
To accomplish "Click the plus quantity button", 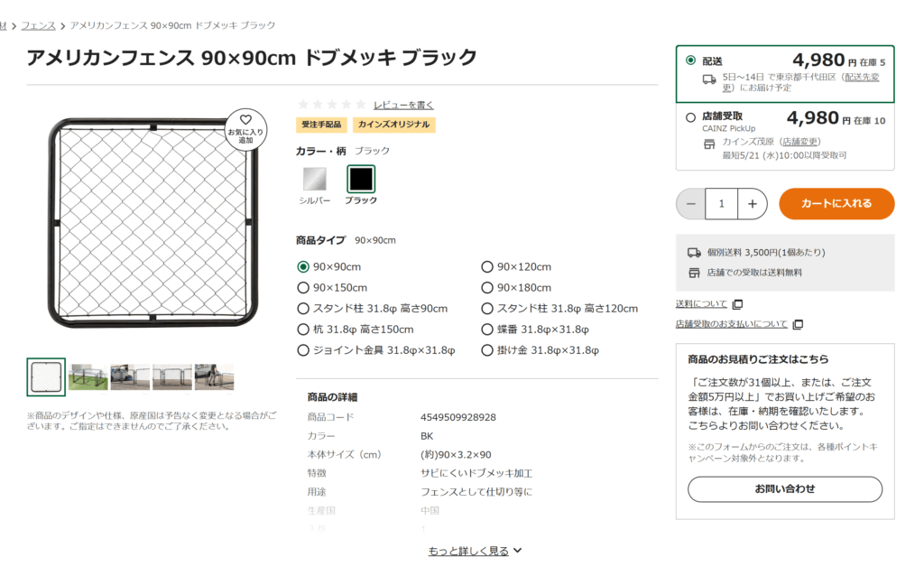I will tap(753, 204).
